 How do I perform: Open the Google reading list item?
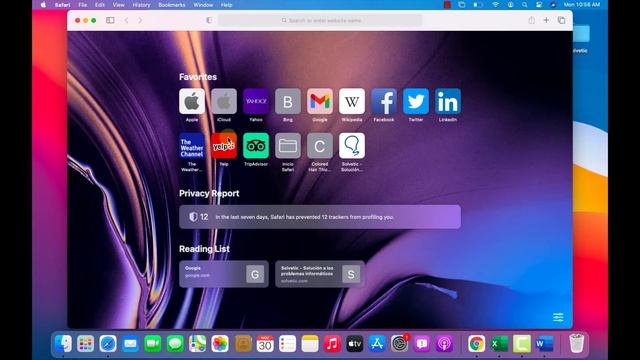pyautogui.click(x=224, y=274)
